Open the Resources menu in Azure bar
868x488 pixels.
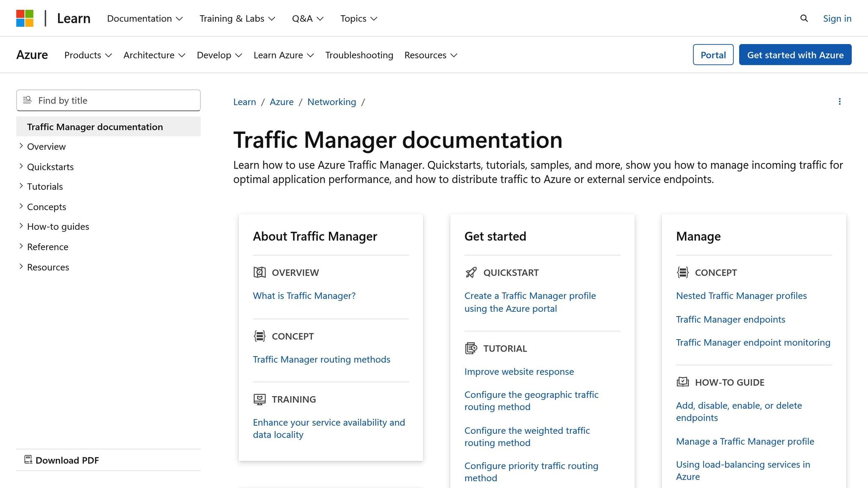[x=431, y=55]
